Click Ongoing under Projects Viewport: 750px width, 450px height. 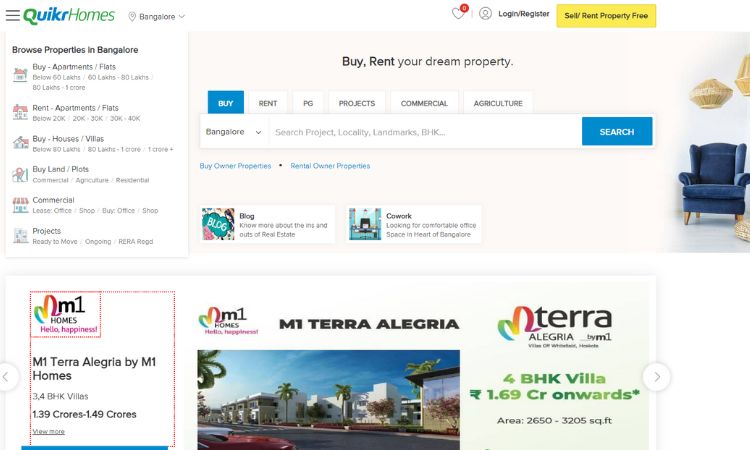98,242
